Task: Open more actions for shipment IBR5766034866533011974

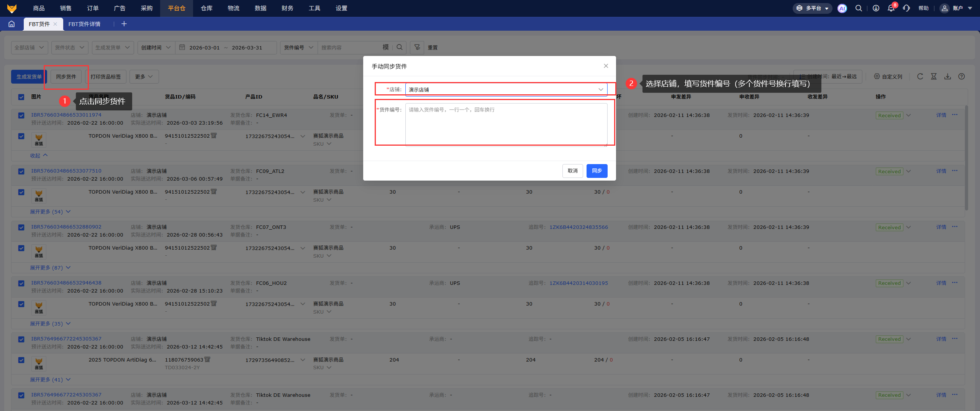Action: pos(954,115)
